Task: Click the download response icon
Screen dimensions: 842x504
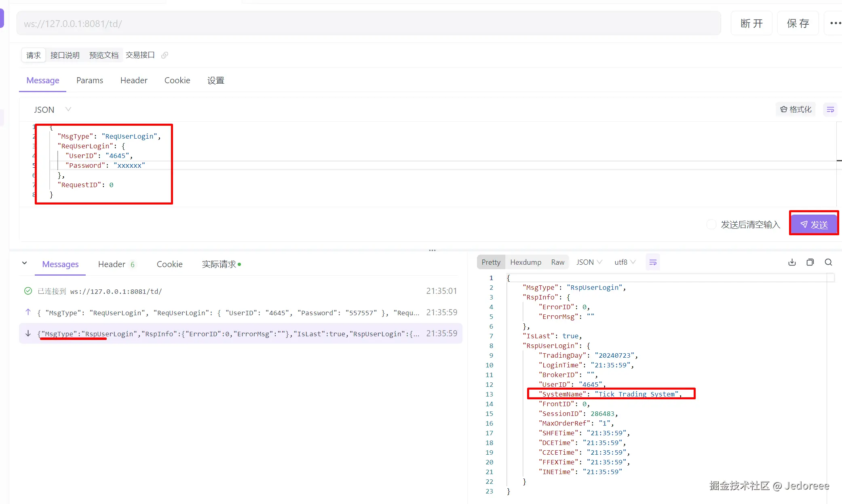Action: (792, 262)
